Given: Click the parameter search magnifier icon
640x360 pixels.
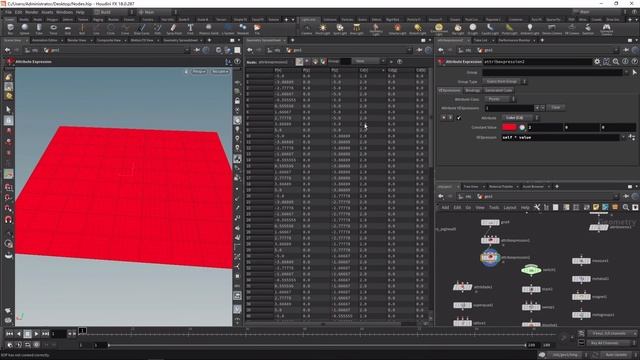Looking at the screenshot, I should point(616,62).
